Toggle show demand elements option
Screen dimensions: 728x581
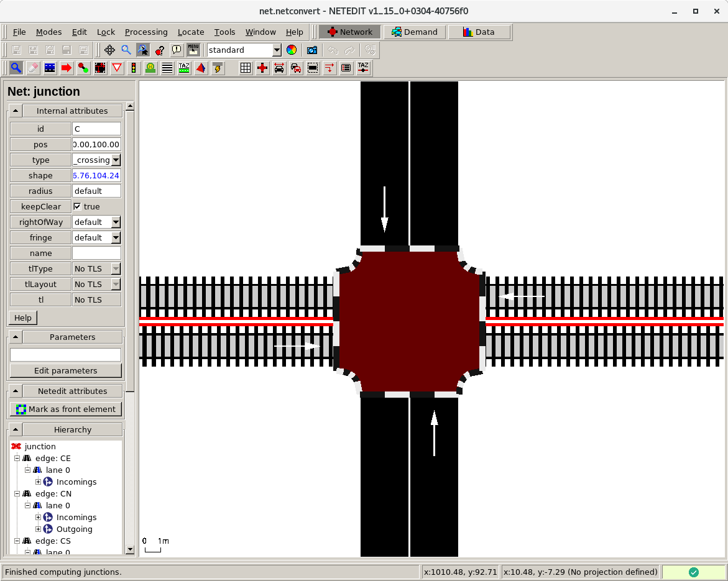[296, 68]
